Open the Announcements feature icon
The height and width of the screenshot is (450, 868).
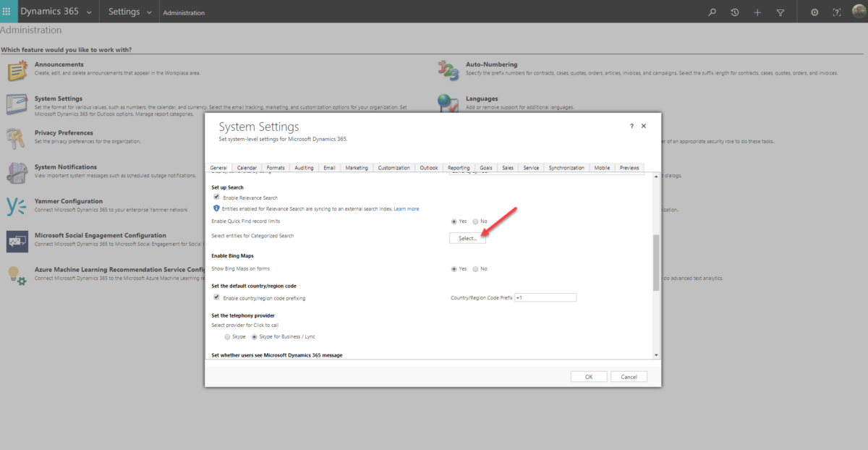click(17, 69)
